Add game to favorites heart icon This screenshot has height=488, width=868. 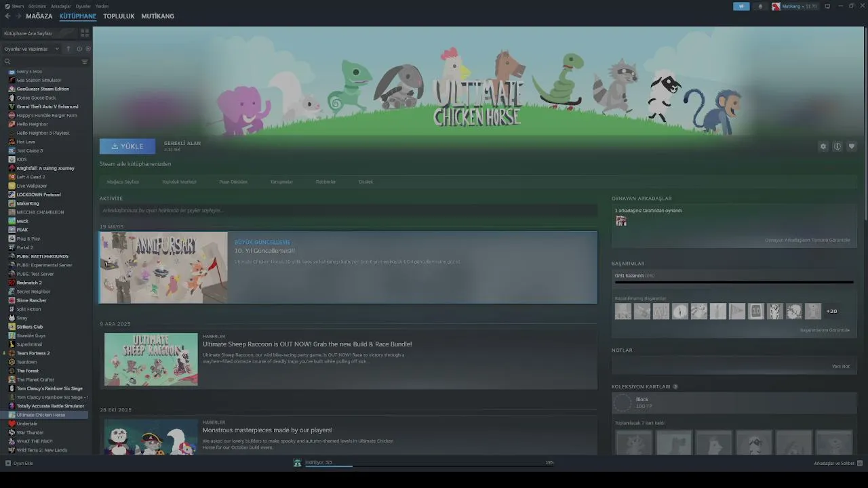pos(852,146)
